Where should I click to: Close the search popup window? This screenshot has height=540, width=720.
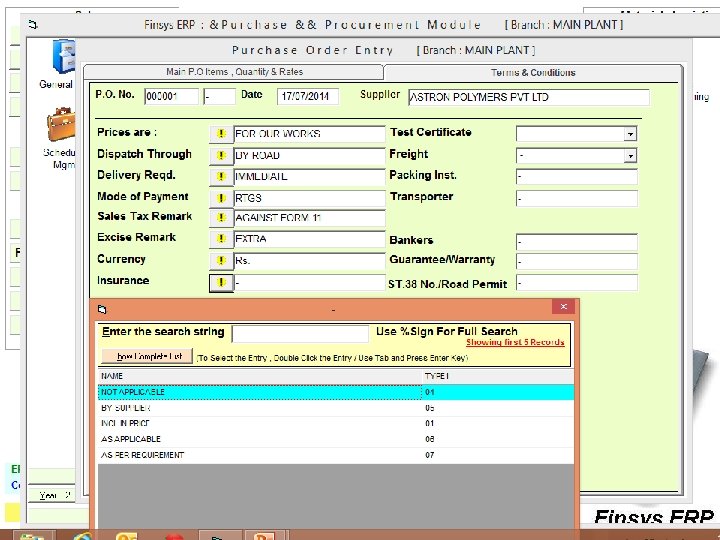[563, 306]
